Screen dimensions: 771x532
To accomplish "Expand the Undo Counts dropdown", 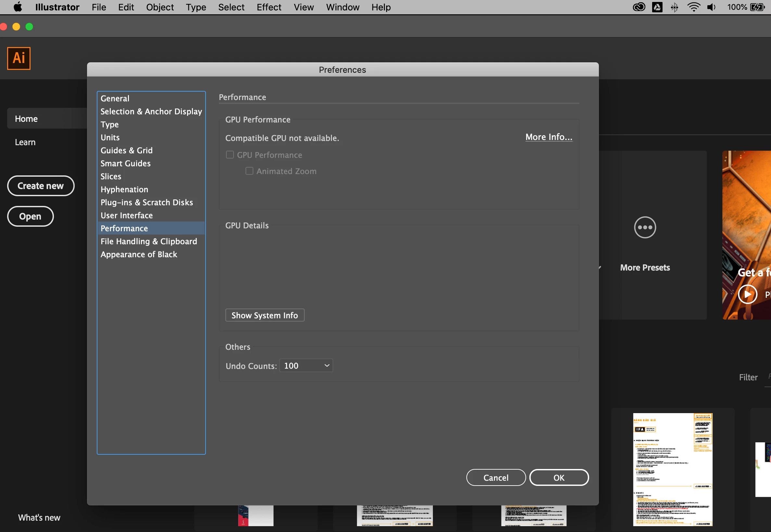I will (306, 366).
